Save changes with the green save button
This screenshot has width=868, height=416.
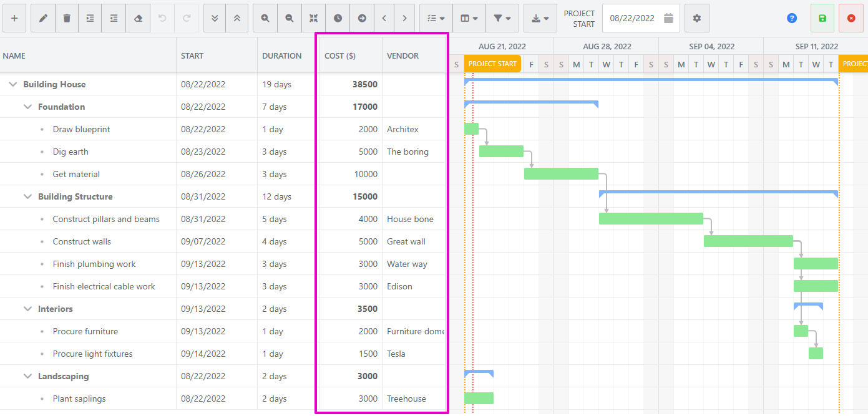[822, 17]
